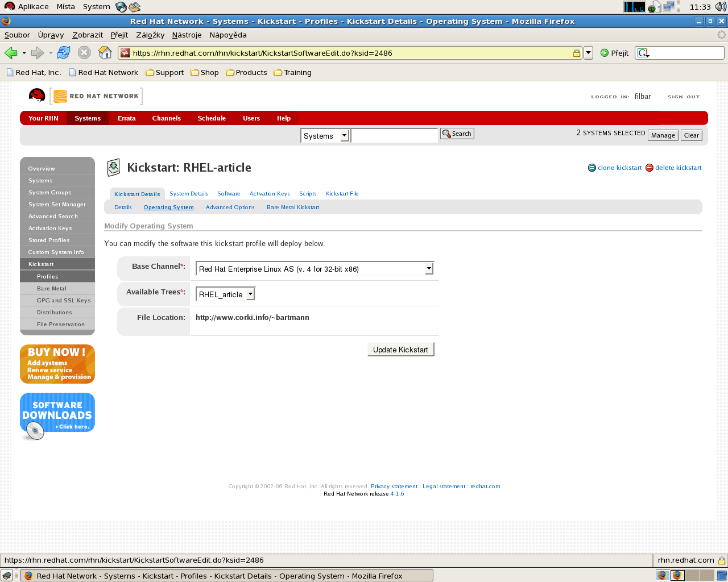The image size is (728, 582).
Task: Open the Scripts kickstart tab
Action: (308, 194)
